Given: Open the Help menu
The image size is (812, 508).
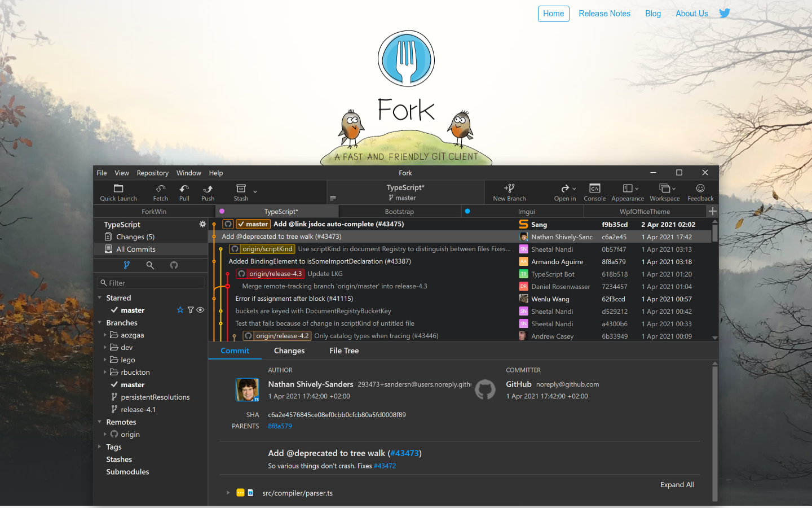Looking at the screenshot, I should click(216, 173).
